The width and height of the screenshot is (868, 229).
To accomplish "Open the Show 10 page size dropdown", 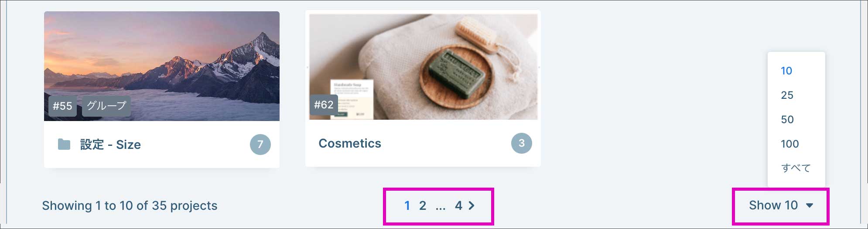I will [x=781, y=205].
